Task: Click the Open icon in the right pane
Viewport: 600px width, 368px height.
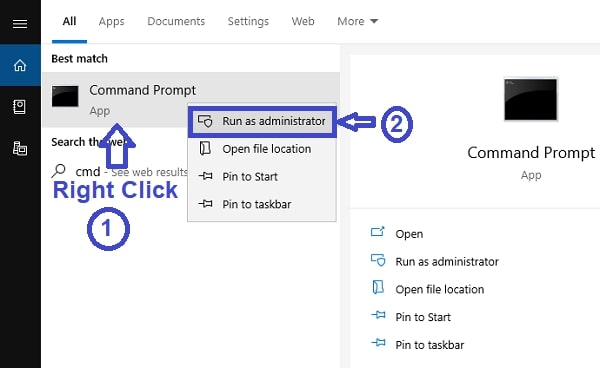Action: (377, 232)
